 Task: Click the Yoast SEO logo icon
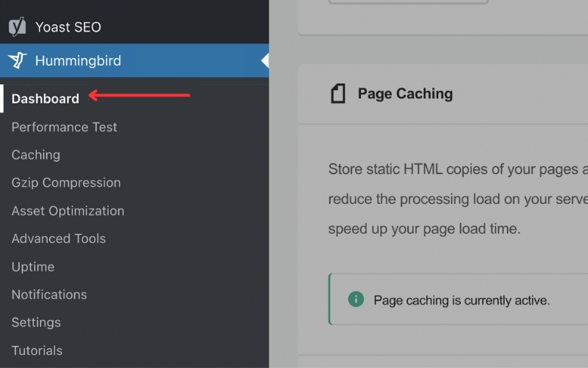pyautogui.click(x=17, y=26)
